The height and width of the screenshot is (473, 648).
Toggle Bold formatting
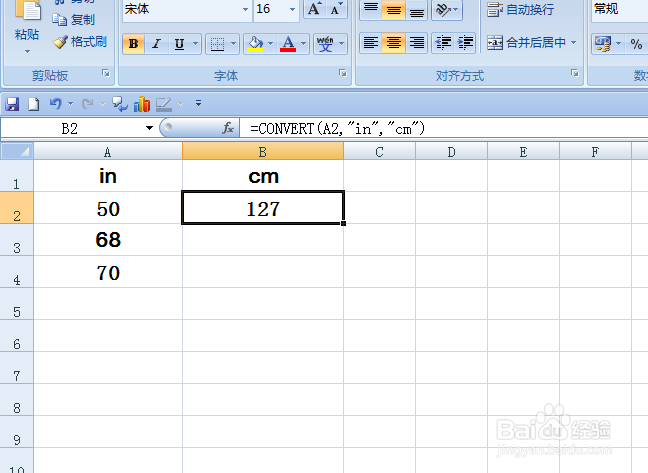click(x=133, y=44)
